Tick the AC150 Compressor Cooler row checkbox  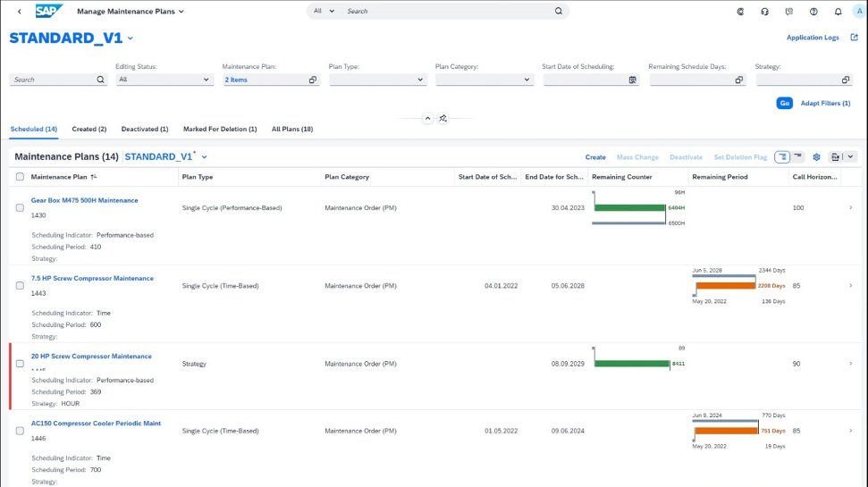20,431
